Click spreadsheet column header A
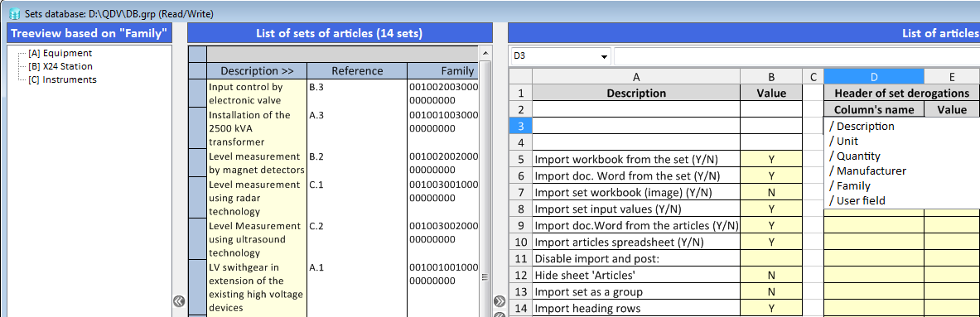 [636, 77]
